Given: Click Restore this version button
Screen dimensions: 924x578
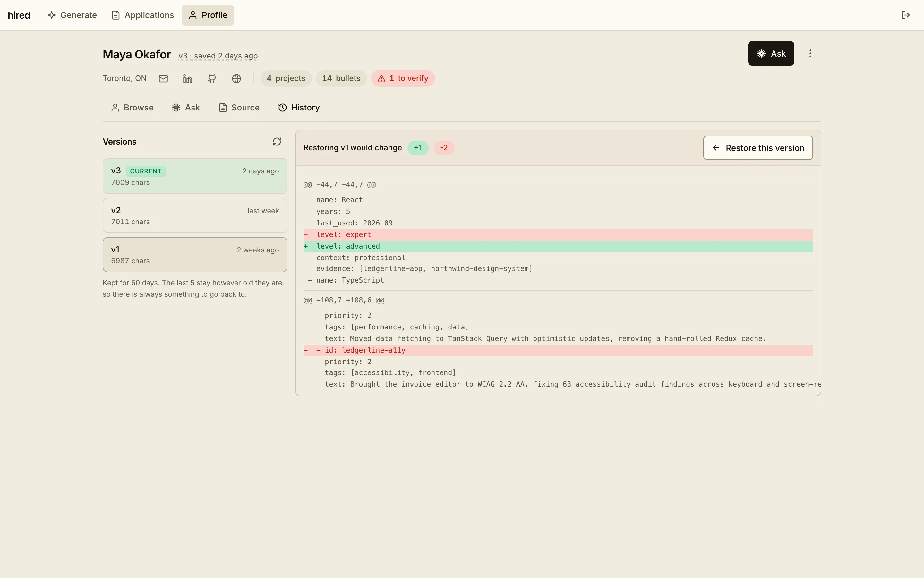Looking at the screenshot, I should coord(758,148).
